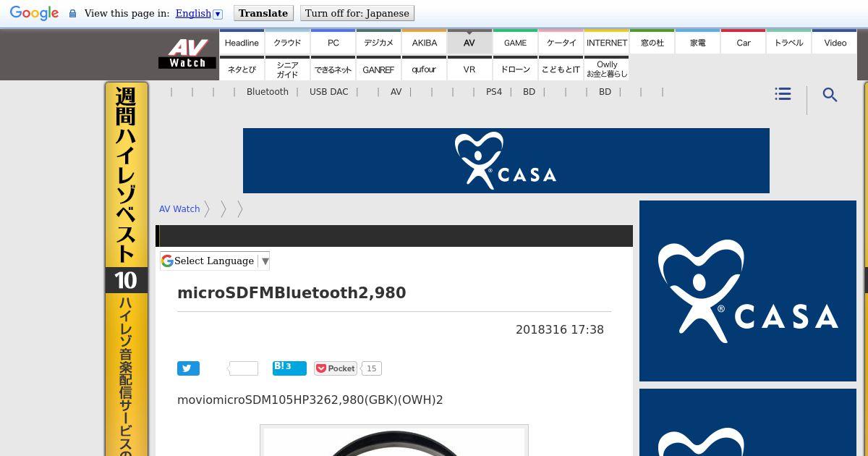This screenshot has height=456, width=868.
Task: Open the qufour tab
Action: pos(424,69)
